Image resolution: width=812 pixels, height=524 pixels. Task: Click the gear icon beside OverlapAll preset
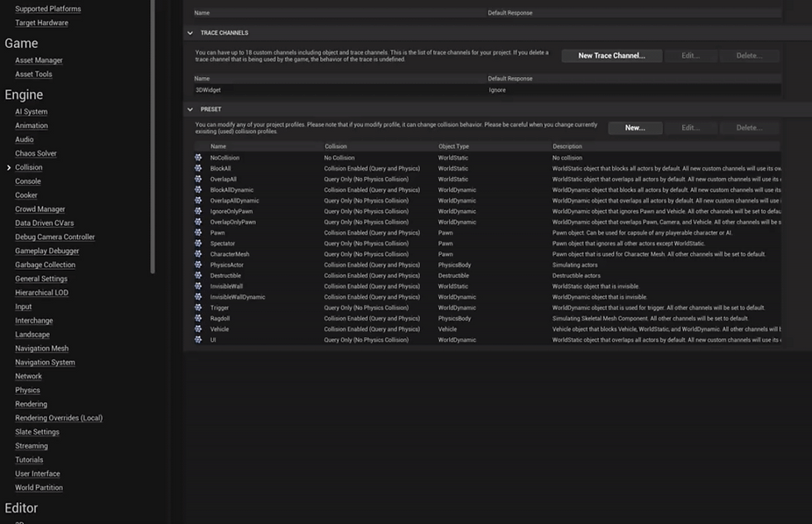[x=198, y=179]
